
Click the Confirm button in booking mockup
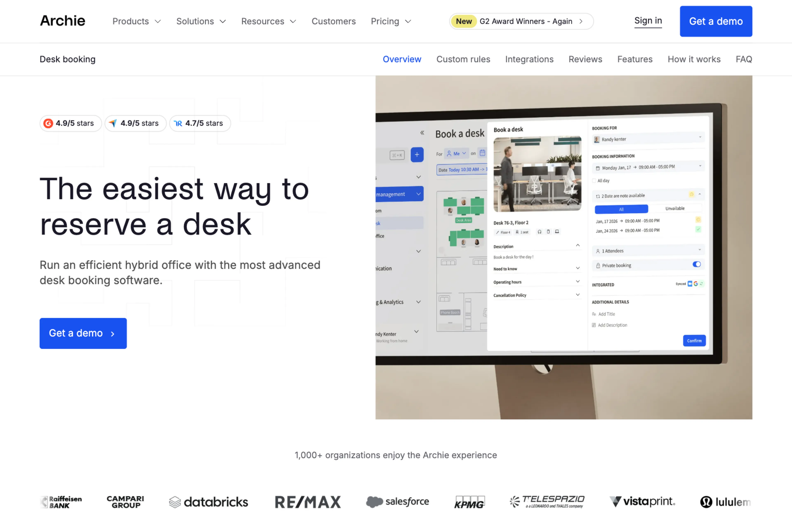(x=694, y=340)
